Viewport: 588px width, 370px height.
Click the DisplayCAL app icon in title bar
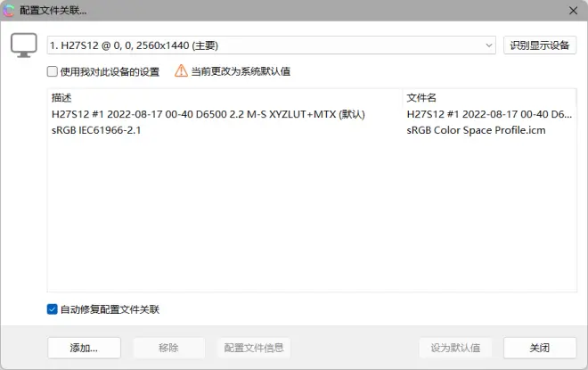click(x=8, y=11)
